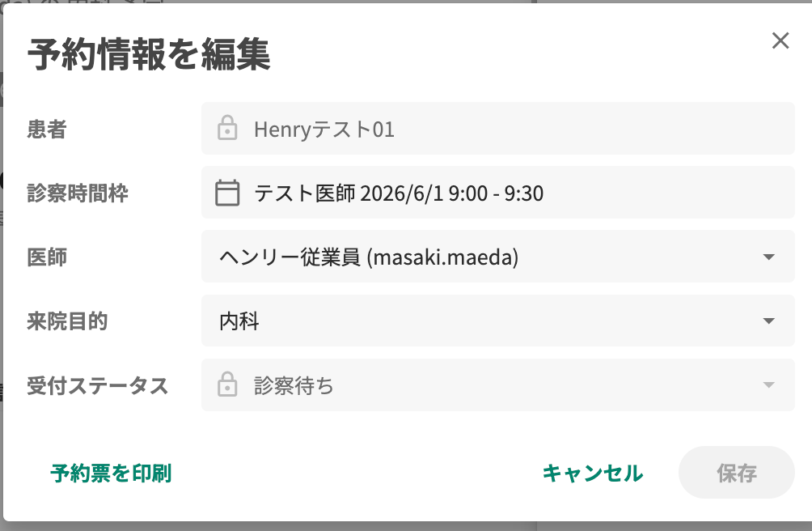The height and width of the screenshot is (531, 812).
Task: Click the 保存 button
Action: 737,473
